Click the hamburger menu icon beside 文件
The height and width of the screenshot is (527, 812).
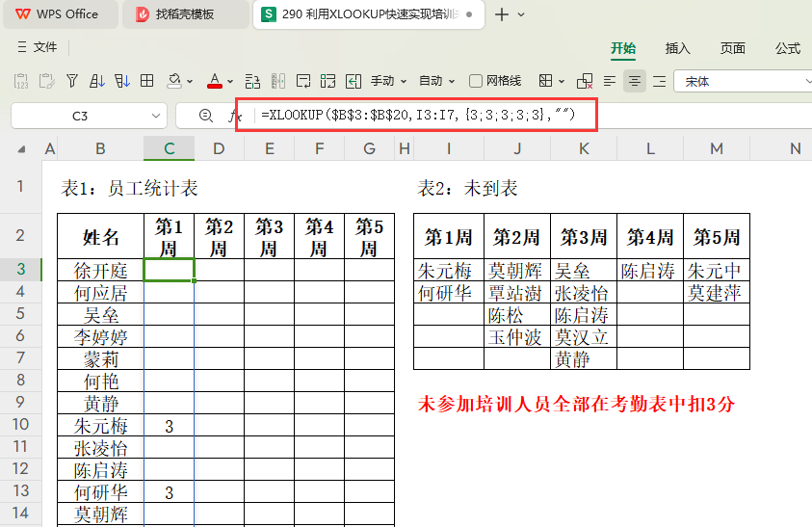[x=22, y=47]
